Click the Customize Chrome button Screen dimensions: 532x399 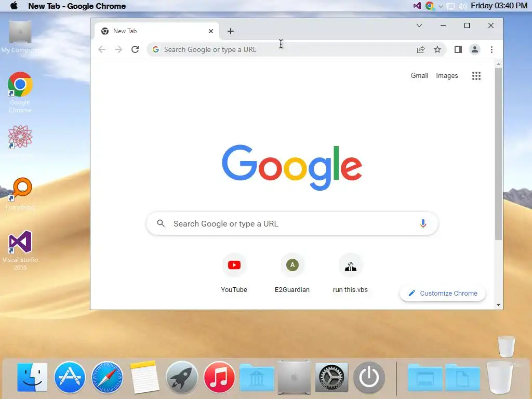pos(443,293)
